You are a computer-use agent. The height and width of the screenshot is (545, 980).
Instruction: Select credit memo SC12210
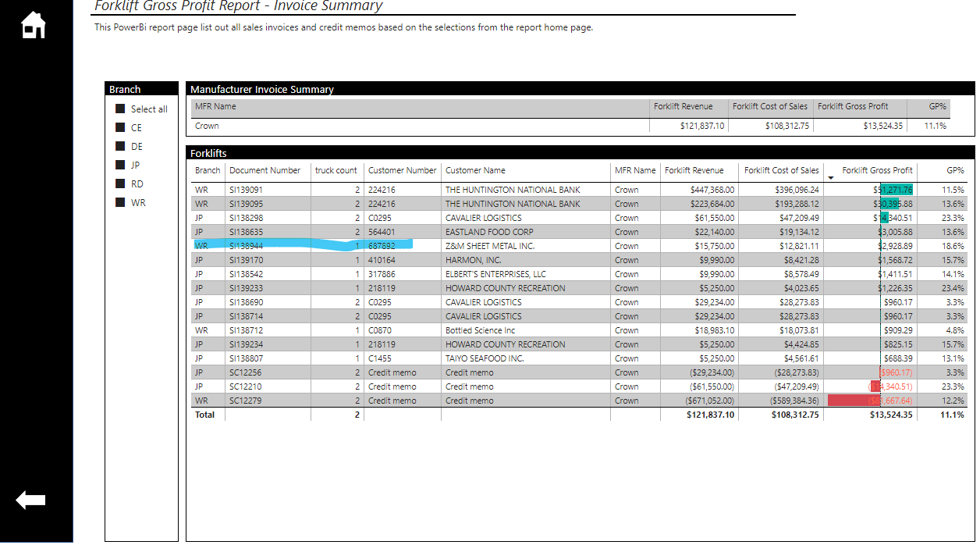point(246,386)
